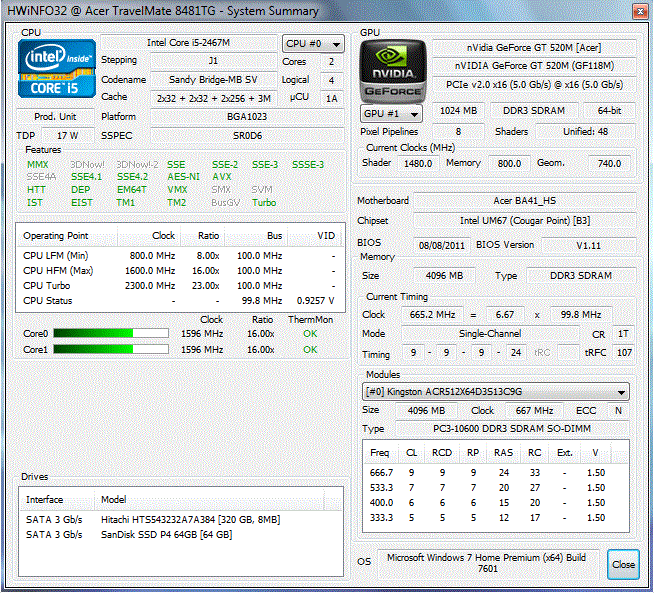
Task: Click the nVidia GeForce GT 520M [Acer] field
Action: [x=534, y=48]
